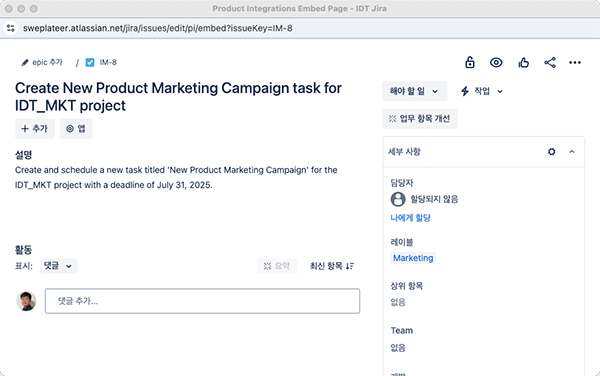Click the '+ 추가' button
The width and height of the screenshot is (600, 376).
point(35,129)
